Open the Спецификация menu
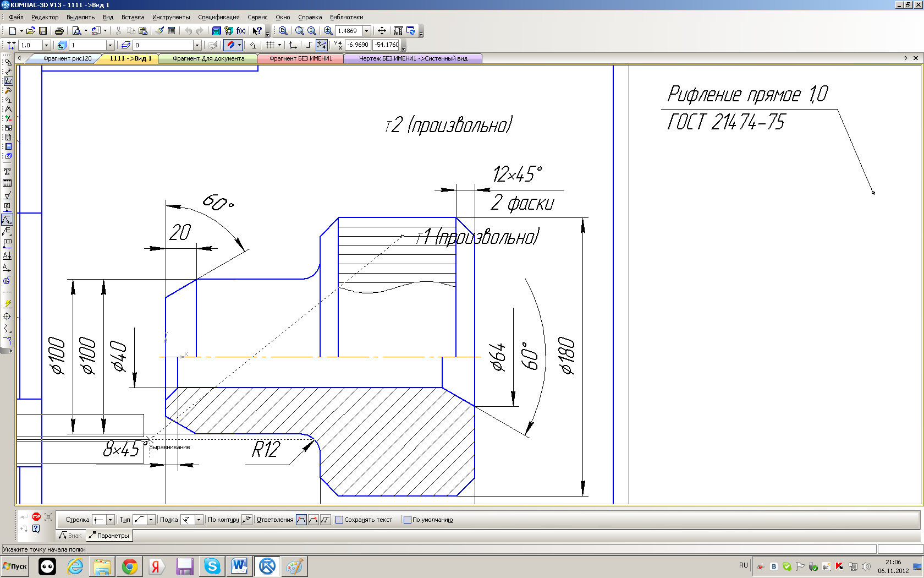 pyautogui.click(x=219, y=17)
